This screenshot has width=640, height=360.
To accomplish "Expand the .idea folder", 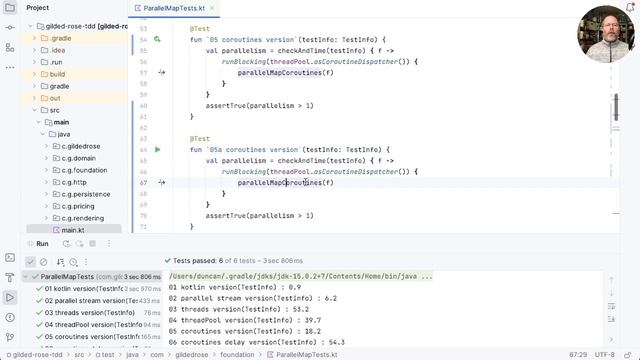I will [34, 50].
